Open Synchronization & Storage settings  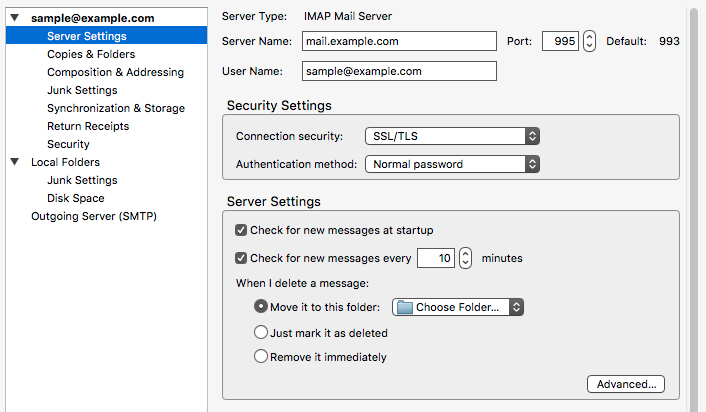(116, 108)
